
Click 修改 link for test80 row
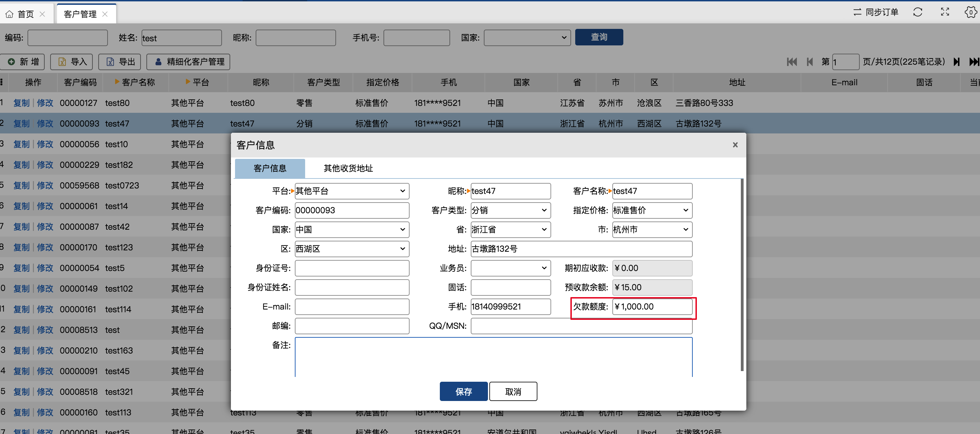click(x=45, y=103)
